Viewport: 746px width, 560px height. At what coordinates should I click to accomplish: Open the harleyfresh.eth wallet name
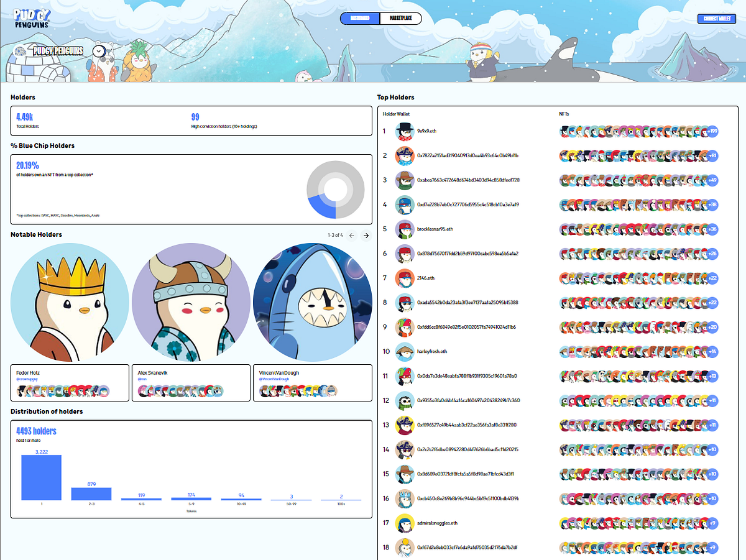432,352
